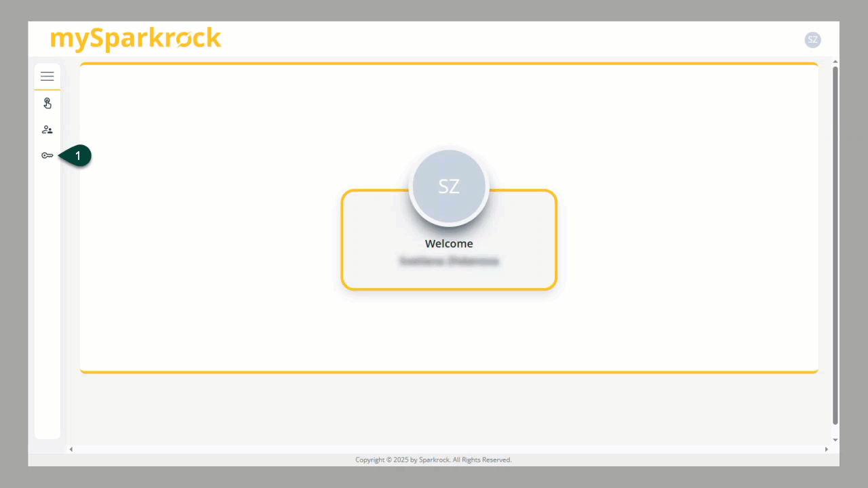Click the large SZ profile circle

[449, 186]
